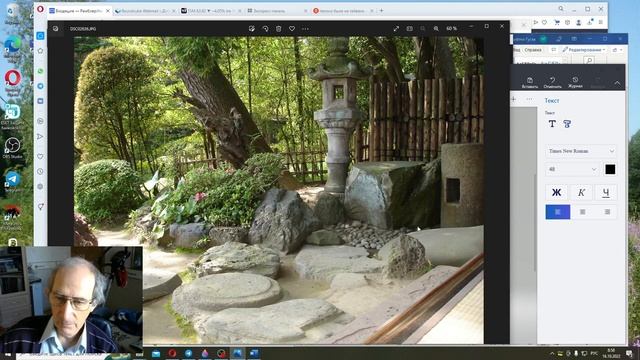The image size is (640, 360).
Task: Select the center text alignment button
Action: pyautogui.click(x=582, y=212)
